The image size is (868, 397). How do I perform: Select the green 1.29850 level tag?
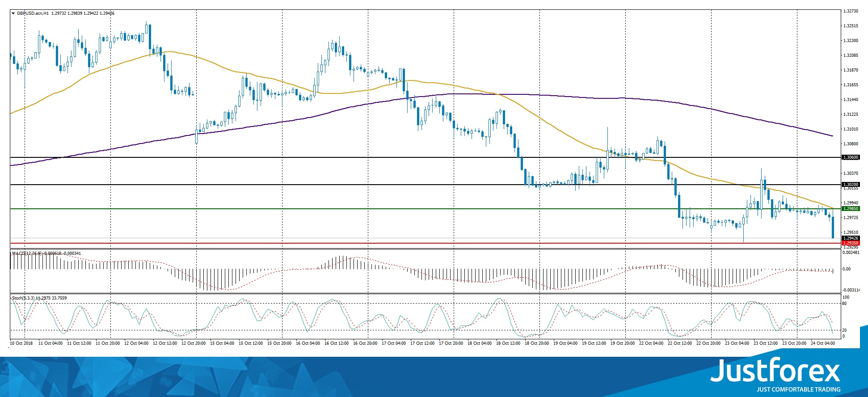pos(851,209)
